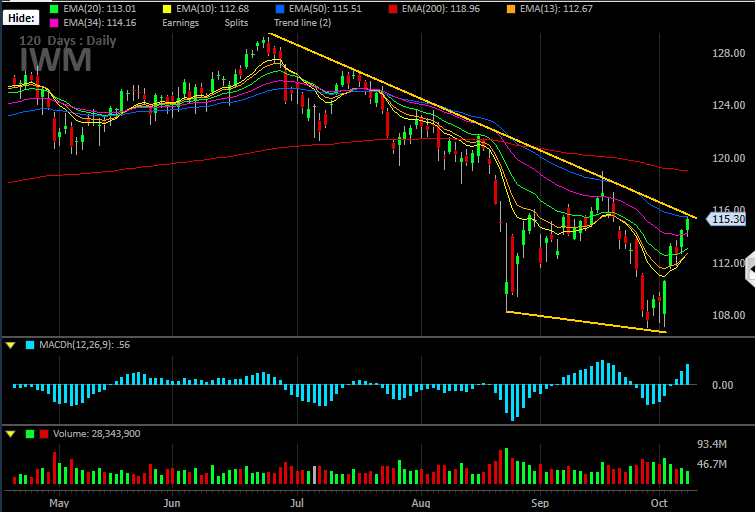Click the May date axis label
755x512 pixels.
(x=59, y=503)
